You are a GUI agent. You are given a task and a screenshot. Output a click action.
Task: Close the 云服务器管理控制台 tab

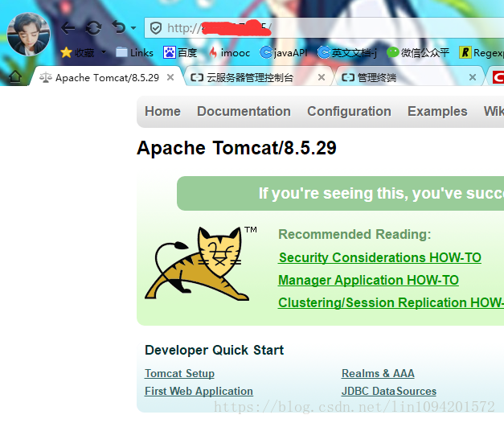[x=321, y=77]
